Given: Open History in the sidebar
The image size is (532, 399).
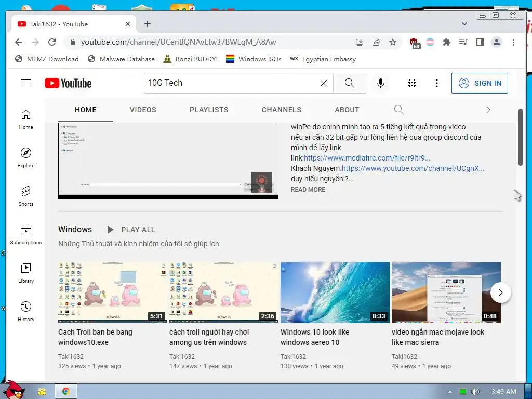Looking at the screenshot, I should tap(26, 312).
